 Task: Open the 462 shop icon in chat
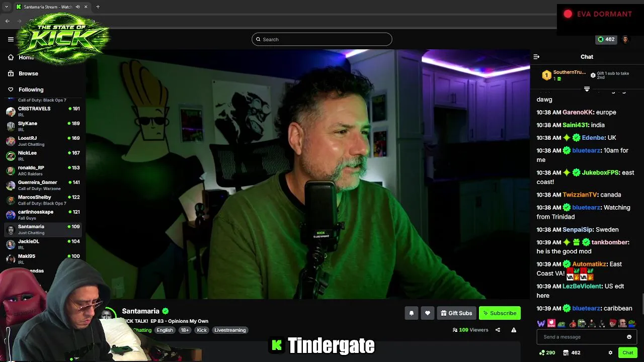click(572, 353)
